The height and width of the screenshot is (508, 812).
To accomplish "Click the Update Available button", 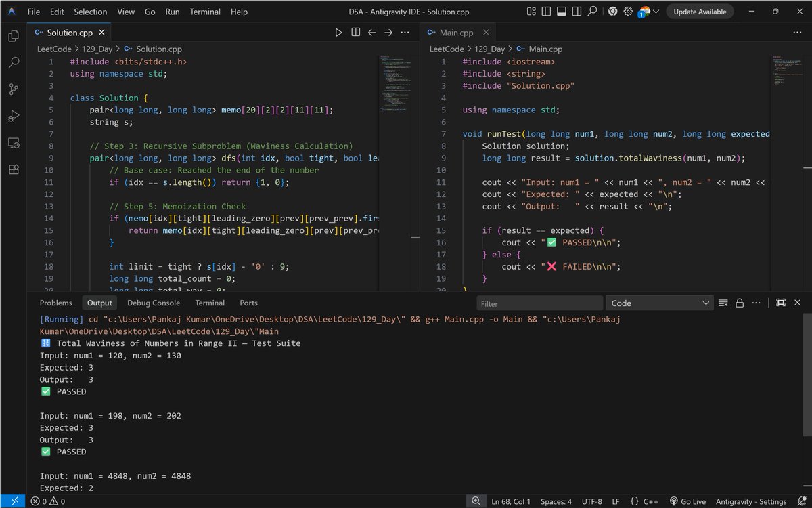I will coord(700,12).
